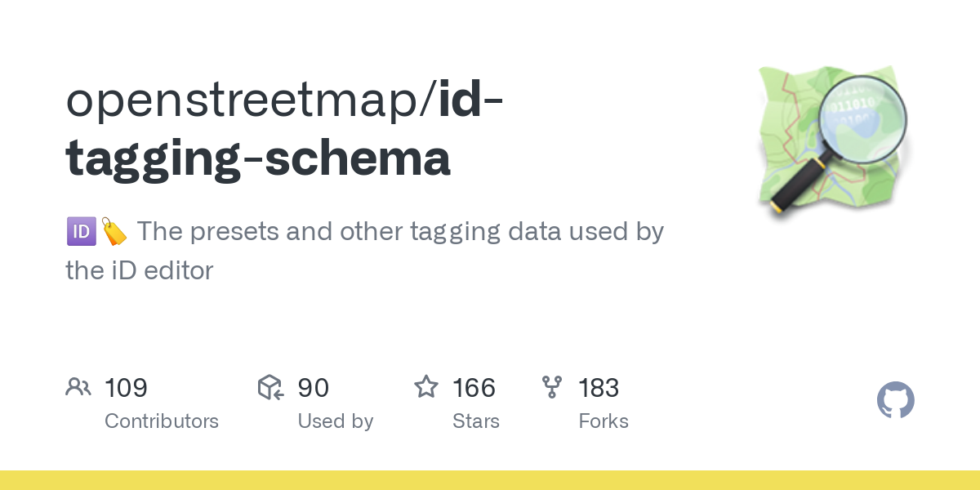The height and width of the screenshot is (490, 980).
Task: Click the contributors people icon
Action: pyautogui.click(x=78, y=387)
